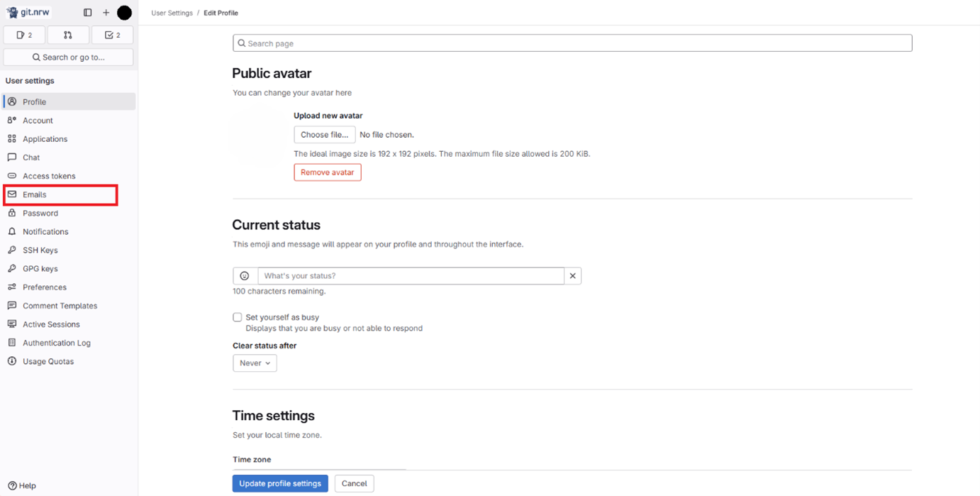Focus the Search or go to field
This screenshot has height=496, width=980.
68,57
